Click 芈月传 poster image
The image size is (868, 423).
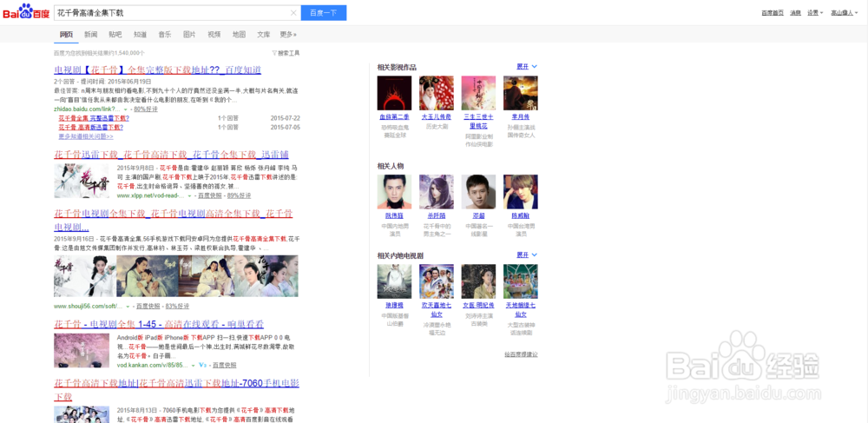(520, 93)
